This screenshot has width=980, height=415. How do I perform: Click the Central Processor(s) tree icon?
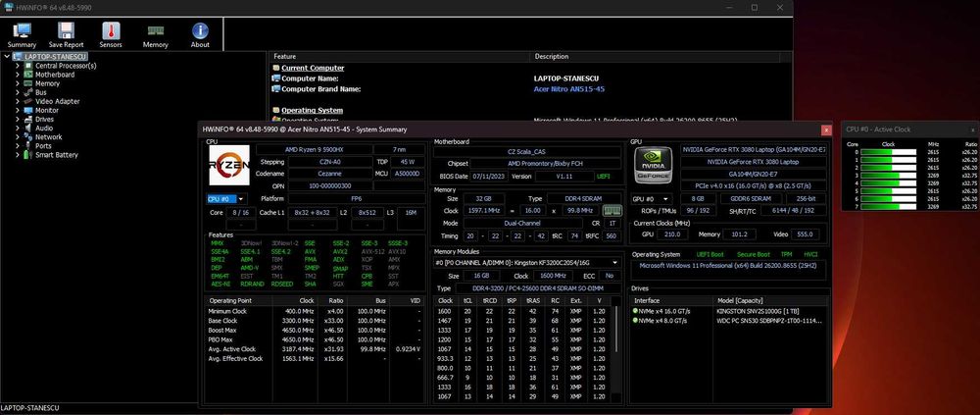[28, 65]
